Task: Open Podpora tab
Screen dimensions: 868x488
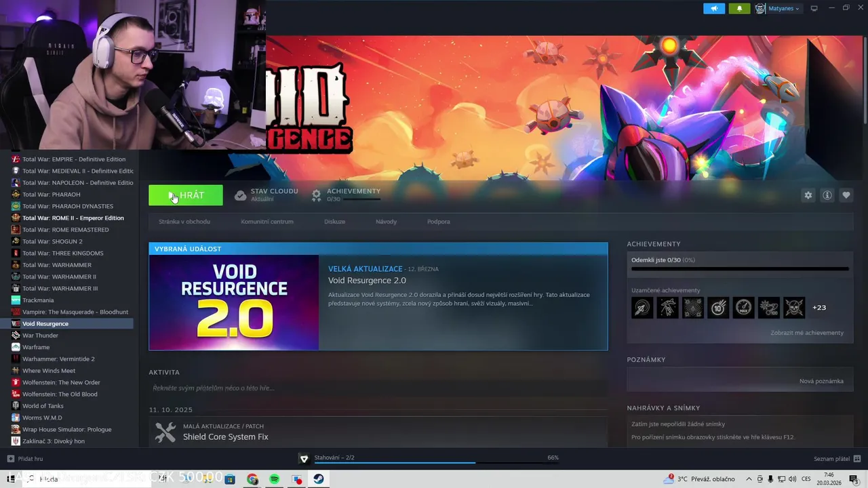Action: coord(439,222)
